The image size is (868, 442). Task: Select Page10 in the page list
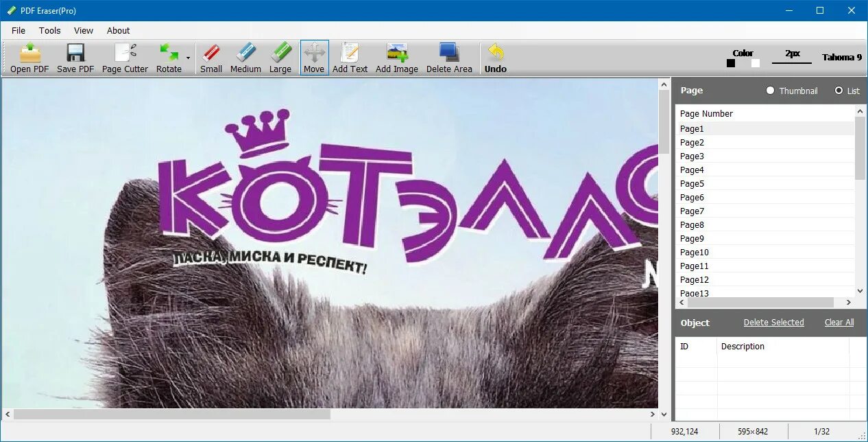(765, 252)
